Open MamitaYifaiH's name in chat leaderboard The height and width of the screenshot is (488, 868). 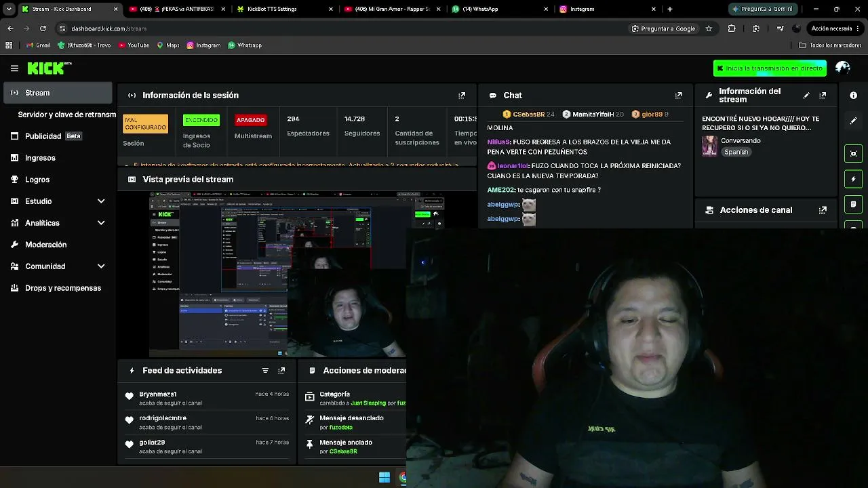click(593, 115)
